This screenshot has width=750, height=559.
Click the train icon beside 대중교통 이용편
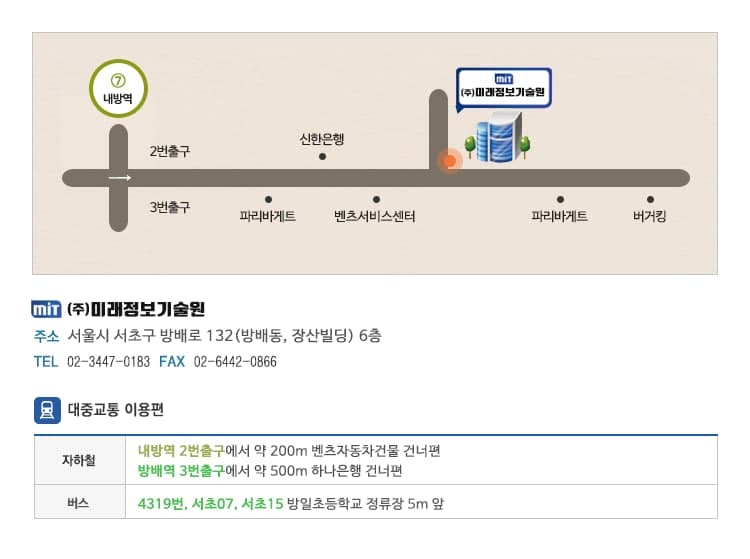point(47,410)
